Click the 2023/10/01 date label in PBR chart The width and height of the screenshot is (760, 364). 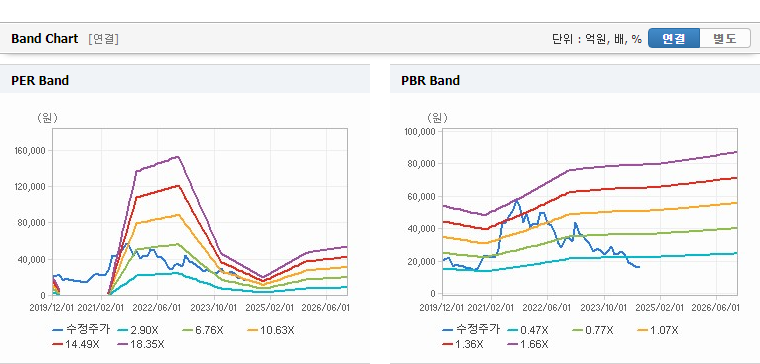[604, 307]
